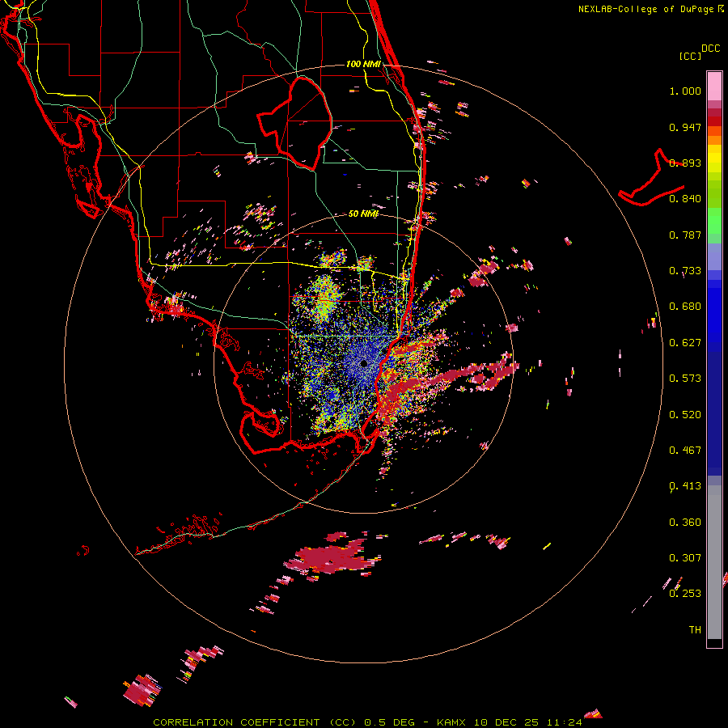
Task: Click the black radar site dot
Action: pyautogui.click(x=364, y=363)
